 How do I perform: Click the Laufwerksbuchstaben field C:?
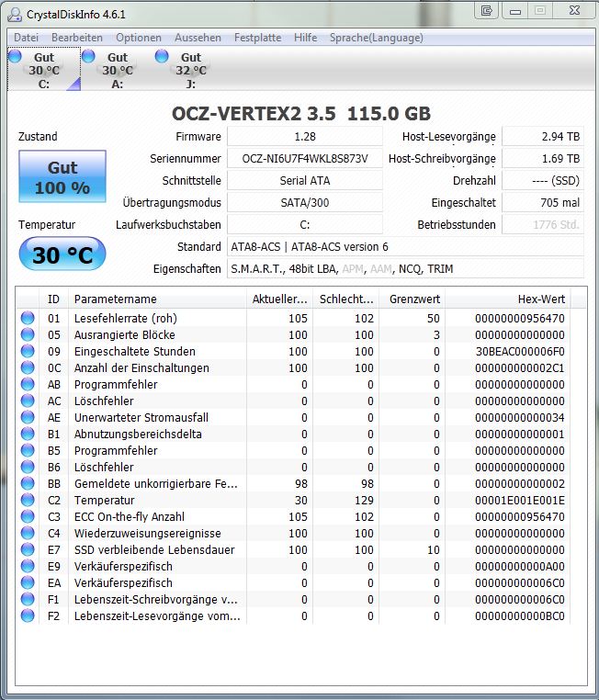point(305,224)
